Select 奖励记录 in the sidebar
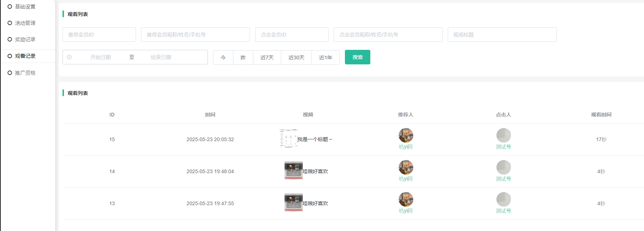Viewport: 644px width, 231px height. 25,39
